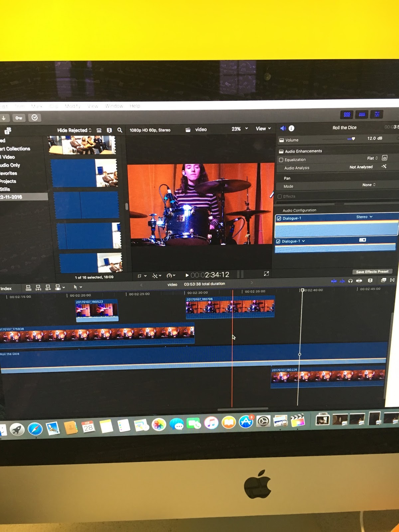Select the Projects smart collection
The width and height of the screenshot is (399, 532).
pos(8,181)
